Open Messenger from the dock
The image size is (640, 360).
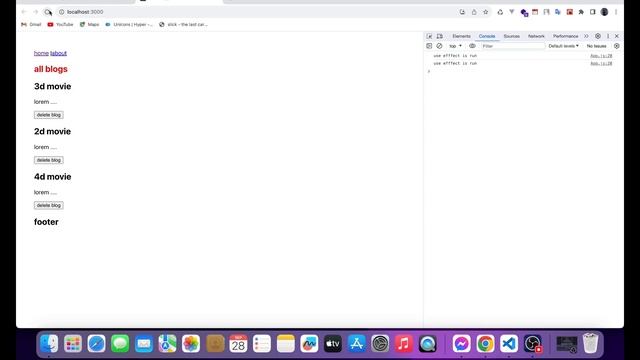tap(462, 344)
